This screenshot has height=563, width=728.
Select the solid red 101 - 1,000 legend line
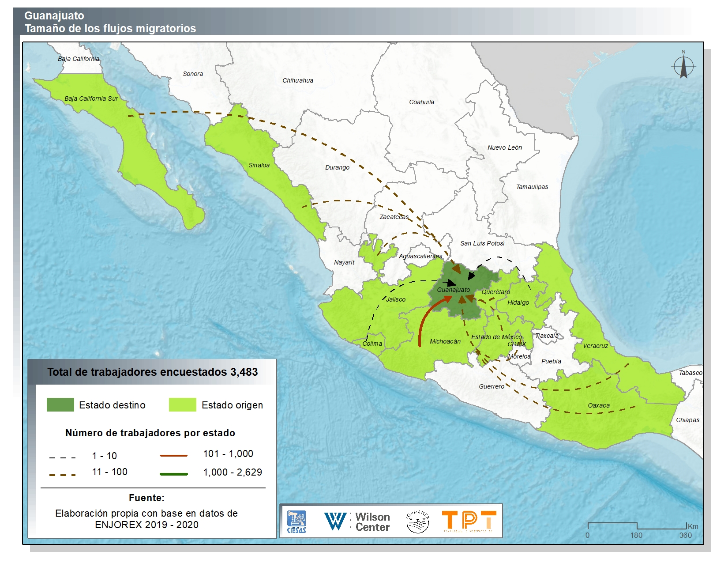coord(173,455)
